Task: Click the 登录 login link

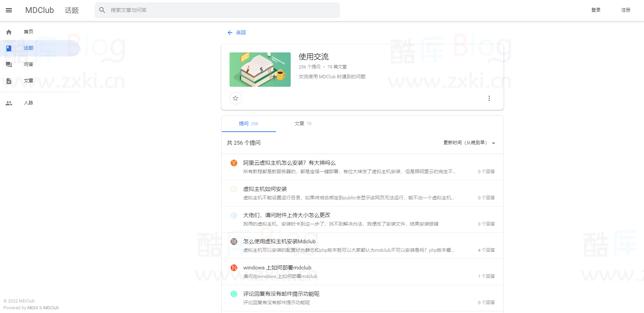Action: pos(596,10)
